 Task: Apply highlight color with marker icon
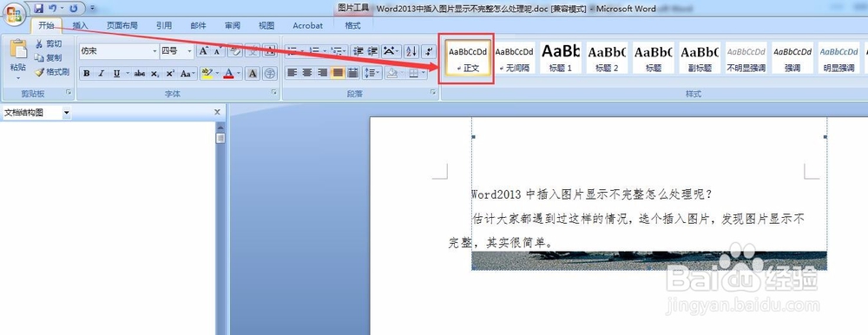(x=207, y=74)
